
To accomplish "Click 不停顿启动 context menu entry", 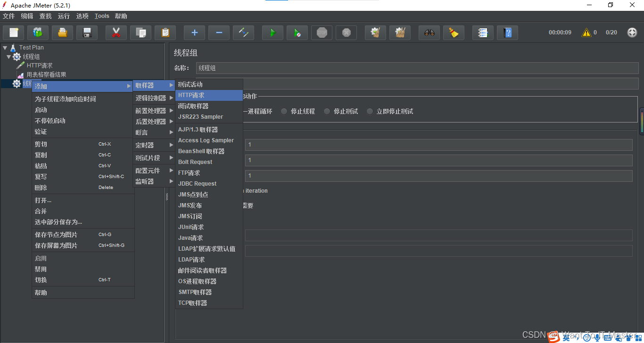I will (83, 121).
